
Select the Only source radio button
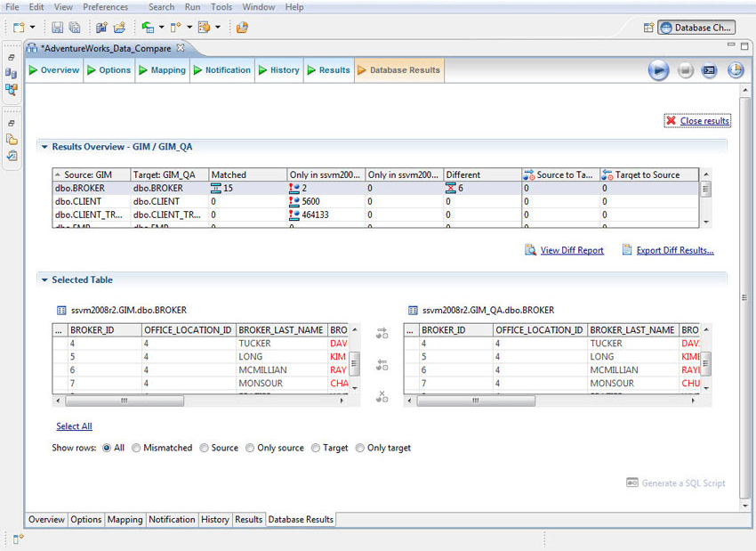point(250,449)
